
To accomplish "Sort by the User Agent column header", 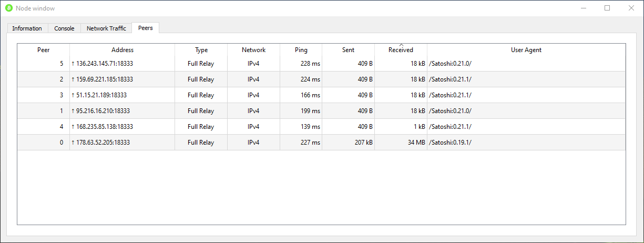I will tap(526, 50).
